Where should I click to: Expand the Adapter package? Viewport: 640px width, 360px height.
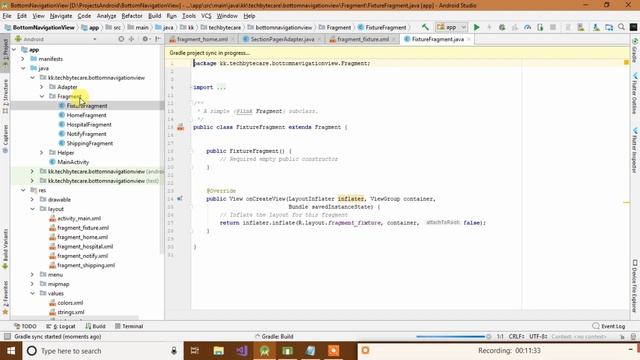(42, 87)
